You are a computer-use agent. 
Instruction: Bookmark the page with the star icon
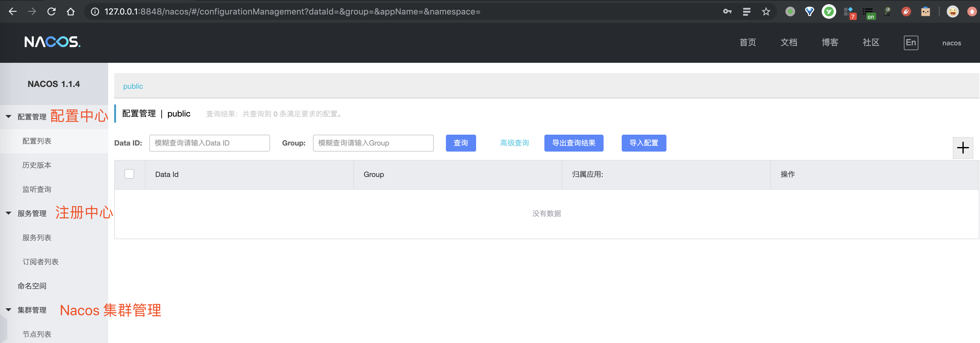pyautogui.click(x=766, y=11)
